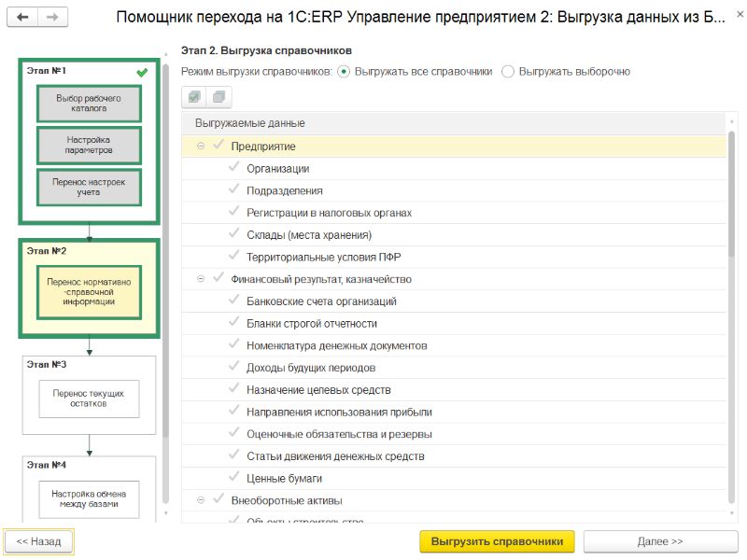Screen dimensions: 747x560
Task: Select 'Внеоборотные активы' group text
Action: pos(287,501)
